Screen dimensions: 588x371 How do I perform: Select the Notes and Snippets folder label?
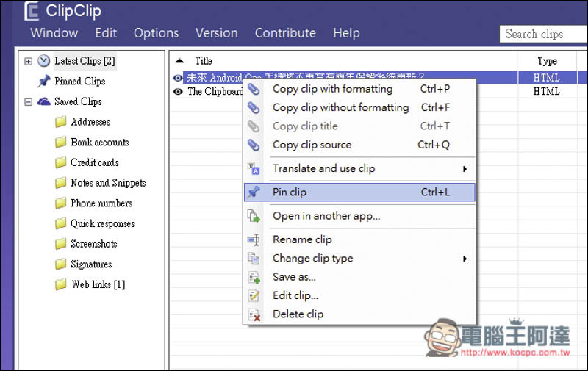coord(108,183)
